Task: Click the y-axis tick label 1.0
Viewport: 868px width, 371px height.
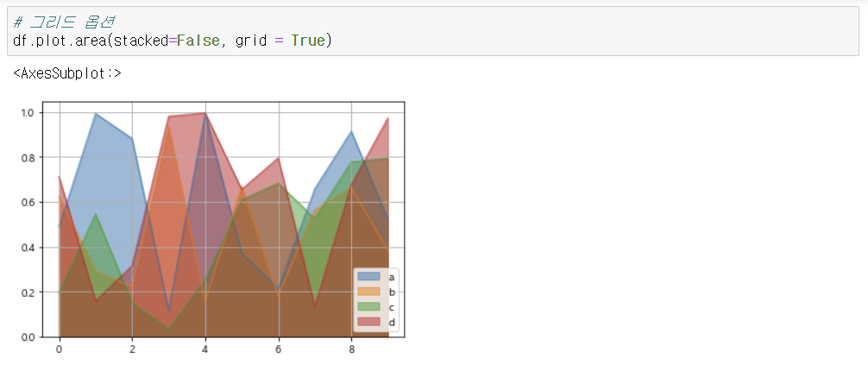Action: click(28, 112)
